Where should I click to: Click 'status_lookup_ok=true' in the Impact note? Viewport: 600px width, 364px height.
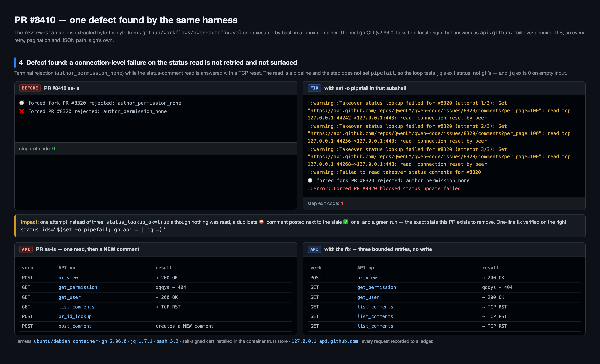click(x=138, y=222)
